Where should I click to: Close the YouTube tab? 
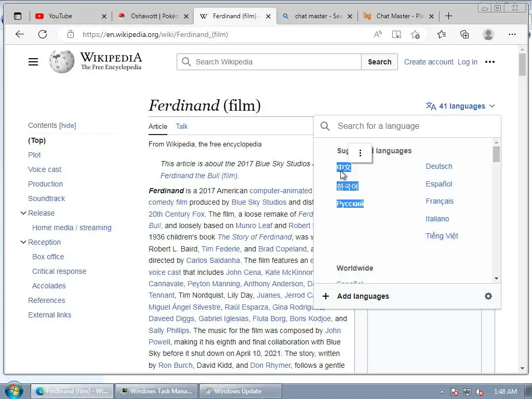104,16
